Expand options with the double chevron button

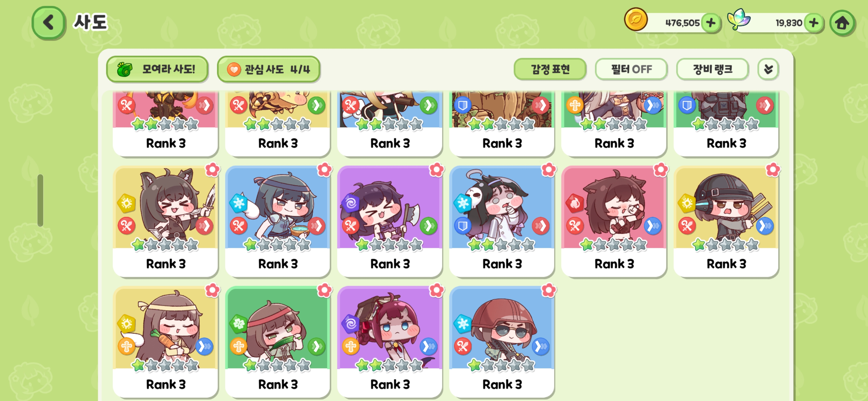pyautogui.click(x=768, y=69)
